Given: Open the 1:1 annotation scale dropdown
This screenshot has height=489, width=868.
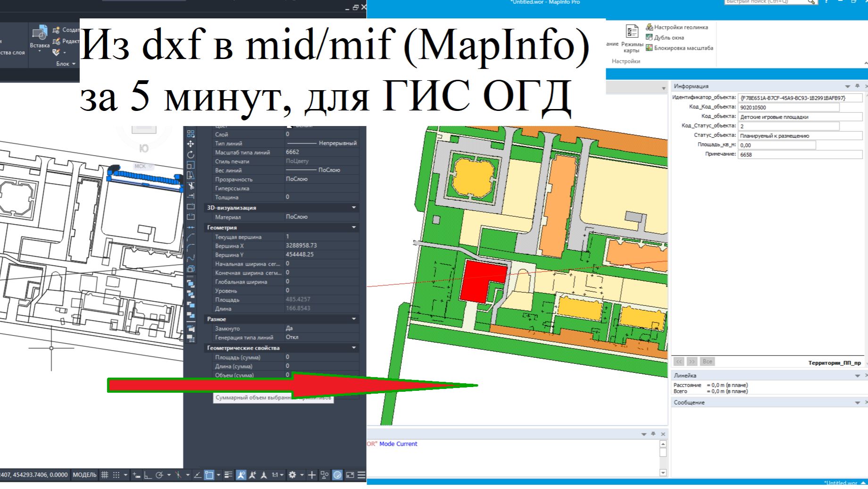Looking at the screenshot, I should (277, 475).
